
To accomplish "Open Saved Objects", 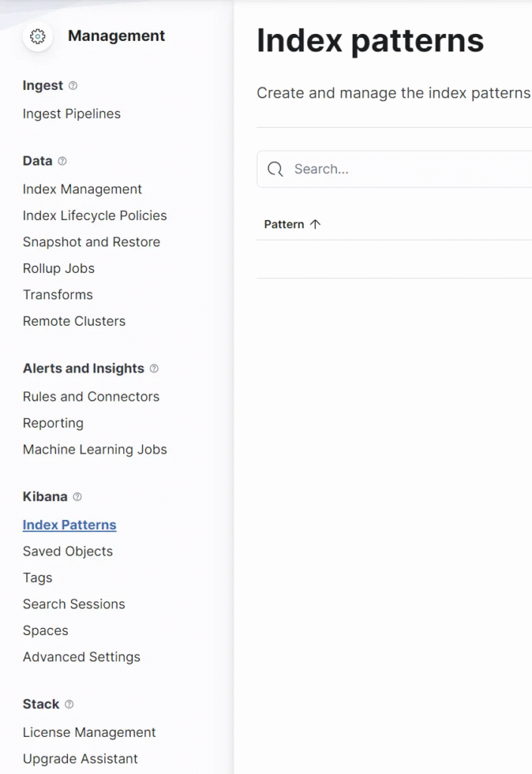I will tap(67, 551).
